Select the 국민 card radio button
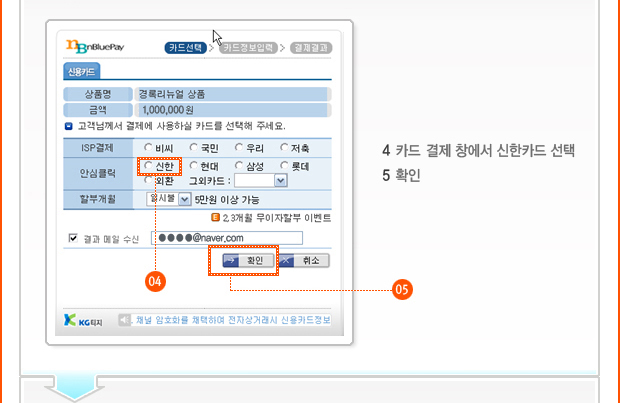The height and width of the screenshot is (403, 620). (193, 147)
